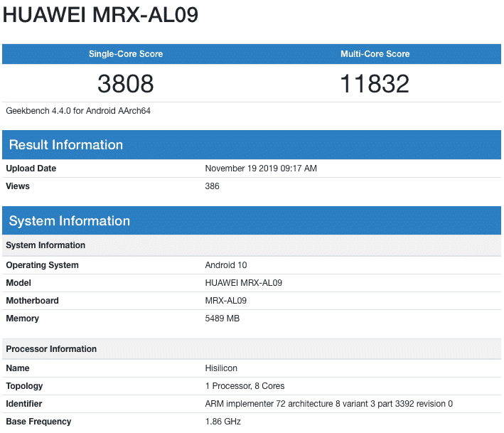Click the Model label

coord(18,283)
